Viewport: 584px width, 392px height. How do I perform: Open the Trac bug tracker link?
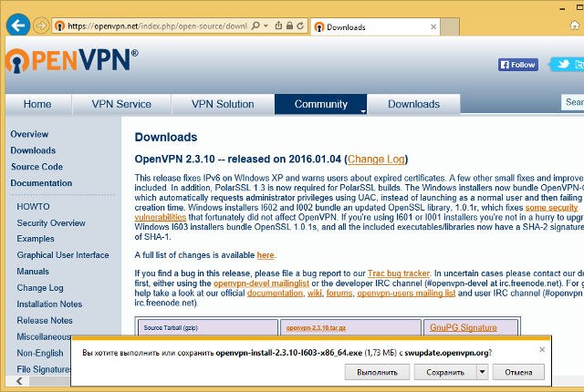tap(399, 273)
